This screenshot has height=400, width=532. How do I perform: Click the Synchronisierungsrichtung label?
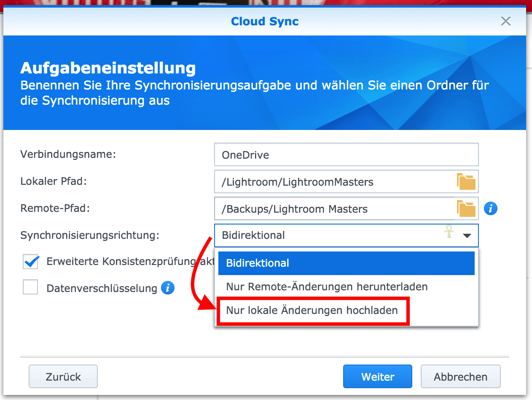(x=90, y=235)
